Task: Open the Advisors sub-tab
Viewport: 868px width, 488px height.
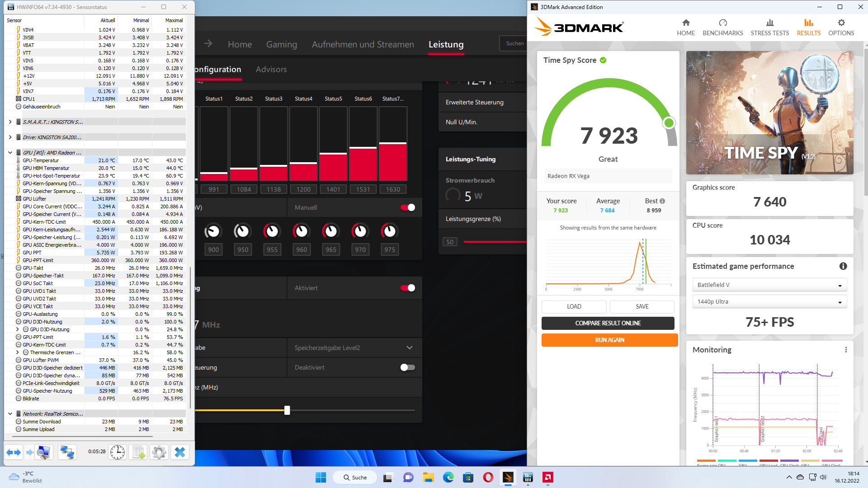Action: [x=271, y=69]
